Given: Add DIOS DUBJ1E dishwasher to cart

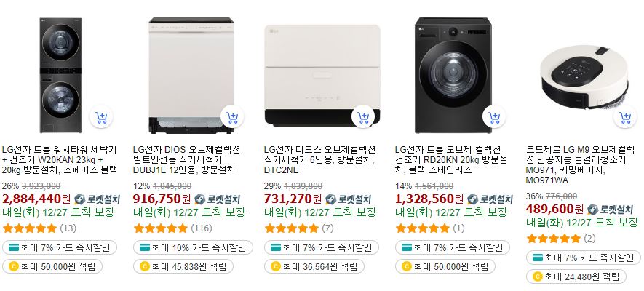Looking at the screenshot, I should click(232, 117).
